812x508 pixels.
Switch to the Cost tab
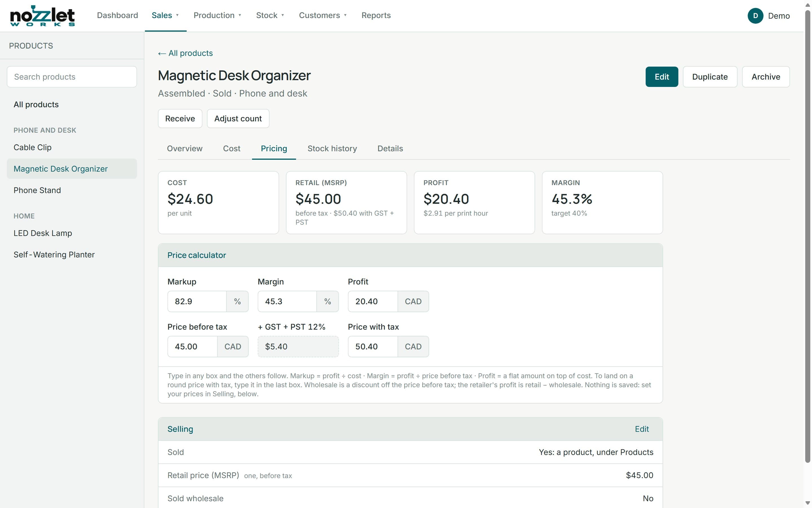[x=231, y=148]
